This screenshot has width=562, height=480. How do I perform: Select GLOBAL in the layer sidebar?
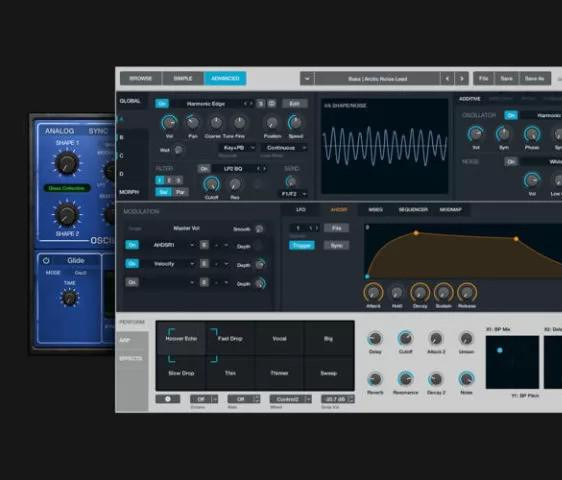tap(130, 101)
